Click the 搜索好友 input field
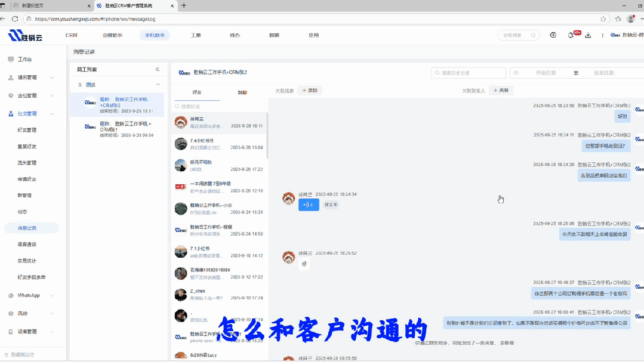The image size is (644, 362). coord(220,106)
